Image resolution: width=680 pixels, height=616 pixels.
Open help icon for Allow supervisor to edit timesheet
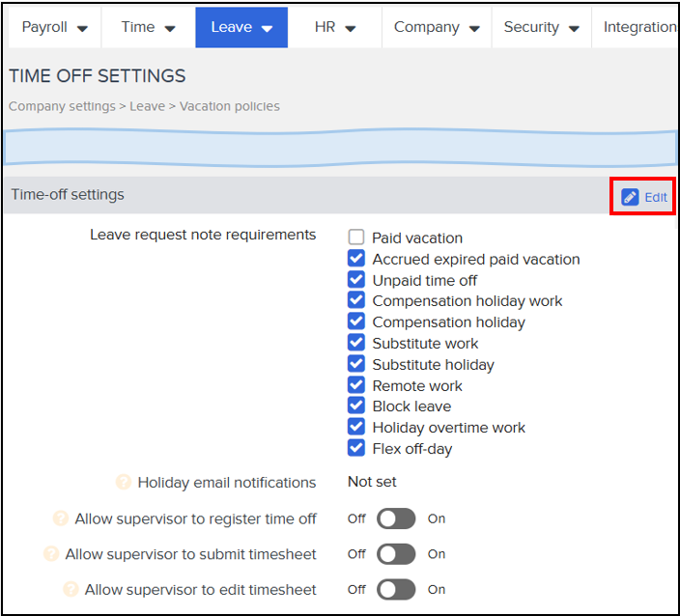coord(71,589)
